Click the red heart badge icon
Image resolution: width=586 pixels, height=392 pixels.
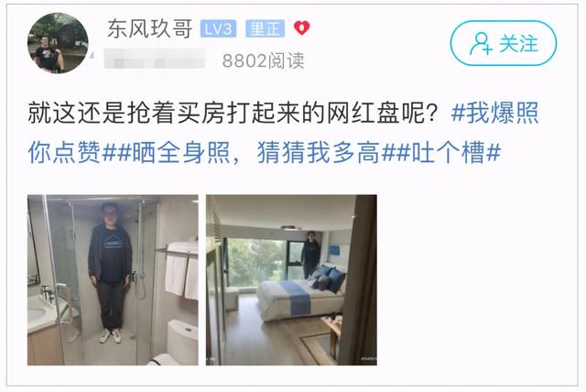pyautogui.click(x=301, y=27)
